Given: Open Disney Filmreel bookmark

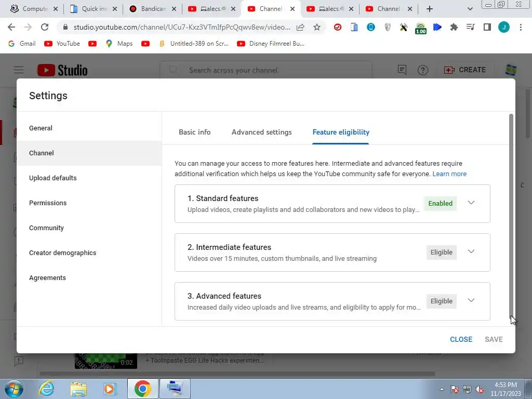Looking at the screenshot, I should click(x=271, y=44).
